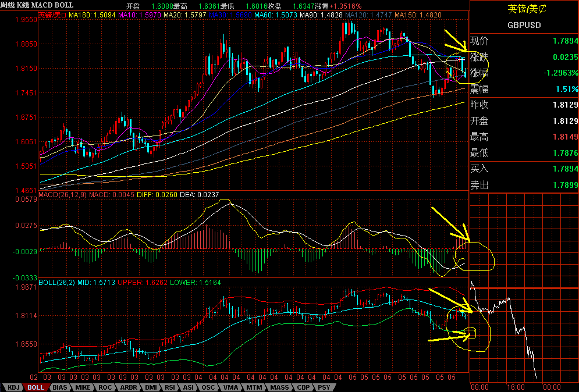Open the ASI indicator tab
Screen dimensions: 579x392
(x=189, y=387)
